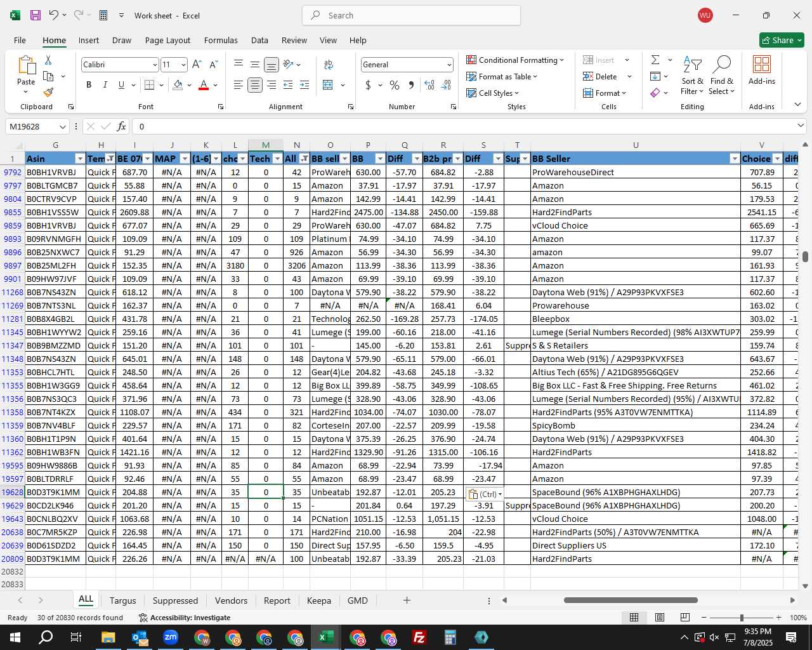Expand the font name Calibri dropdown
This screenshot has height=650, width=812.
click(x=154, y=65)
